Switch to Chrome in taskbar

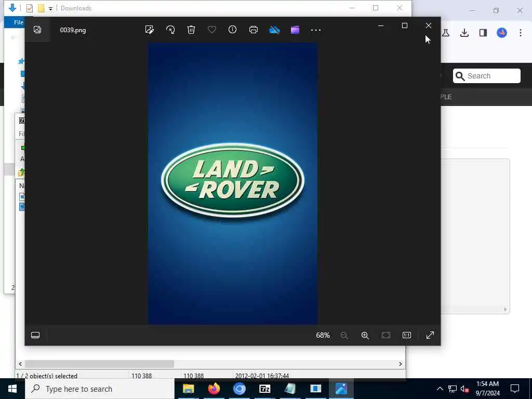(239, 389)
